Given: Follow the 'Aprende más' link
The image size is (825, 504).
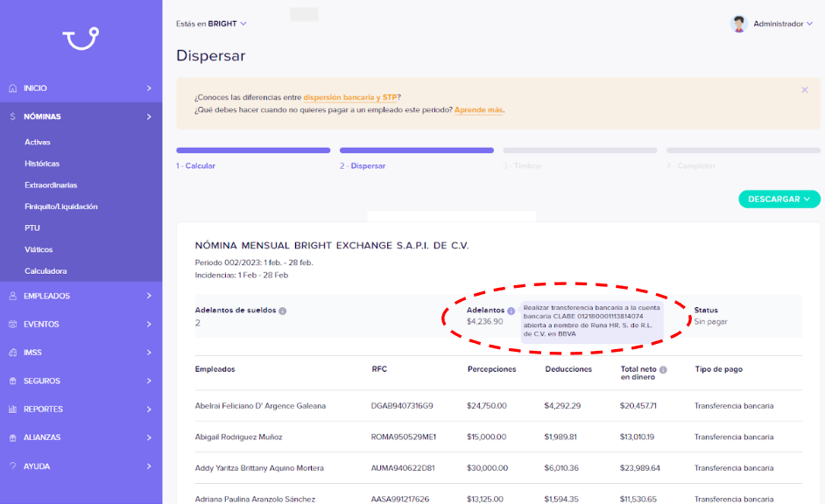Looking at the screenshot, I should 479,110.
